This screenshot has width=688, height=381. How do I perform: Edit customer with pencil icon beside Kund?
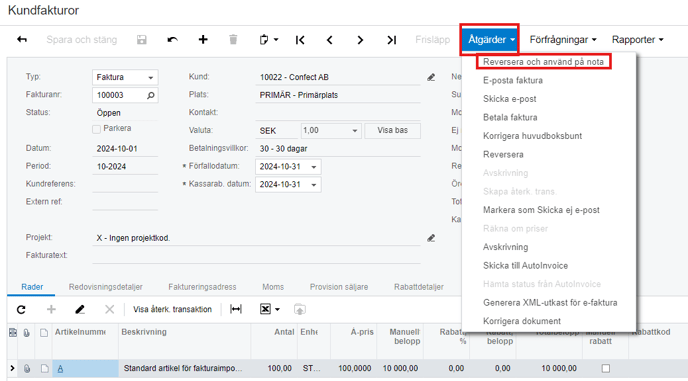point(431,77)
